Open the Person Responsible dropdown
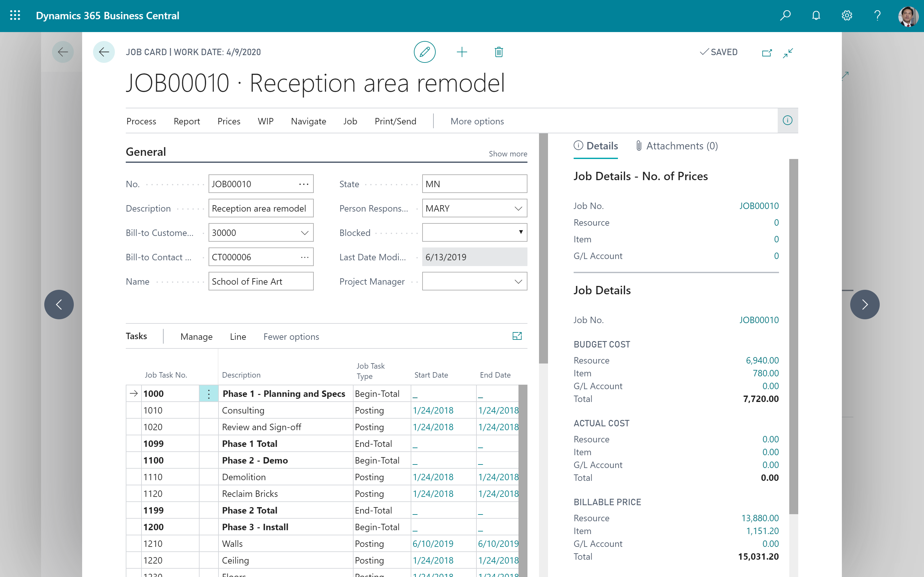Screen dimensions: 924x577 click(x=518, y=208)
